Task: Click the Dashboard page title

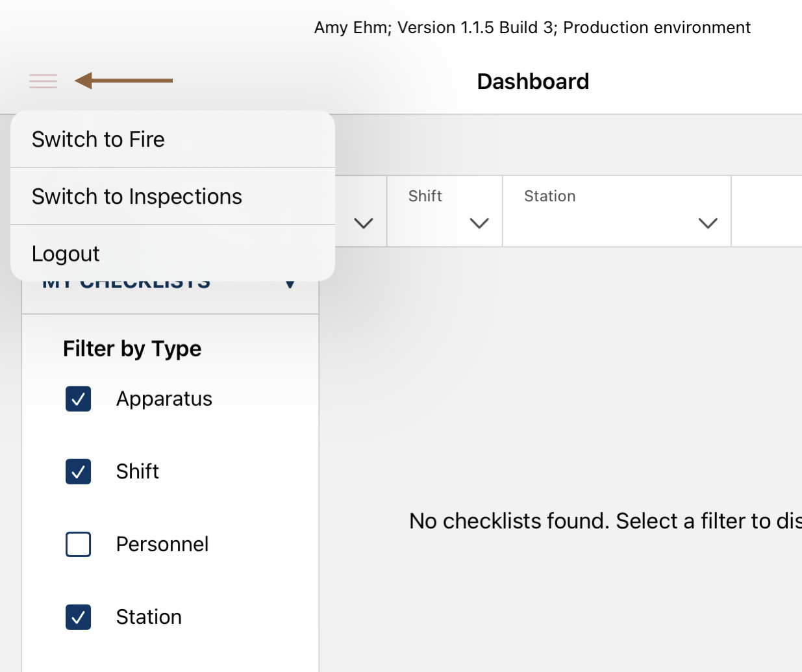Action: [533, 82]
